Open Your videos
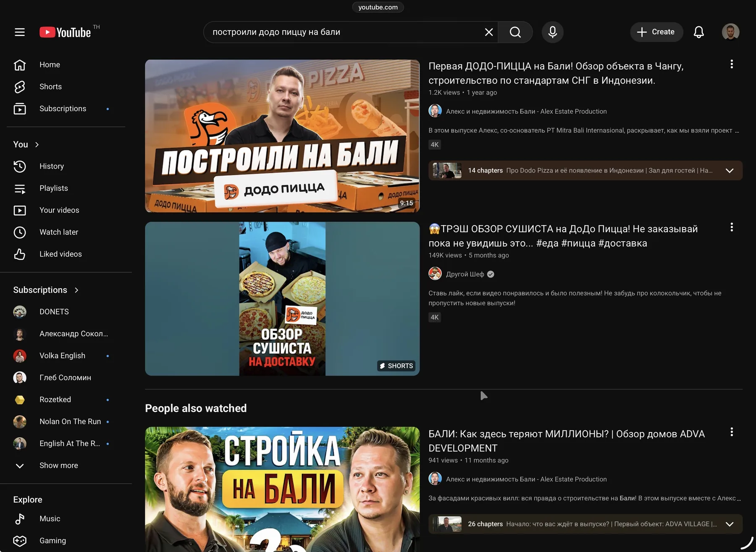The image size is (756, 552). pyautogui.click(x=66, y=210)
